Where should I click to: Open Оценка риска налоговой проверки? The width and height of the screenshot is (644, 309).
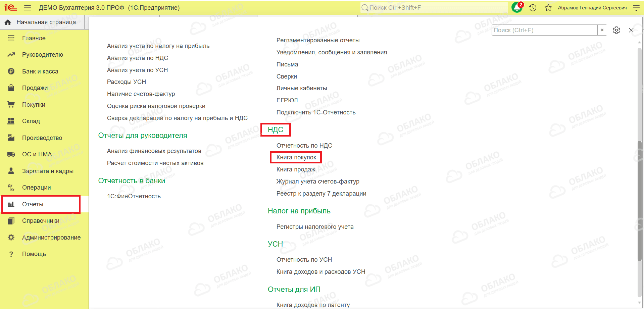coord(156,106)
